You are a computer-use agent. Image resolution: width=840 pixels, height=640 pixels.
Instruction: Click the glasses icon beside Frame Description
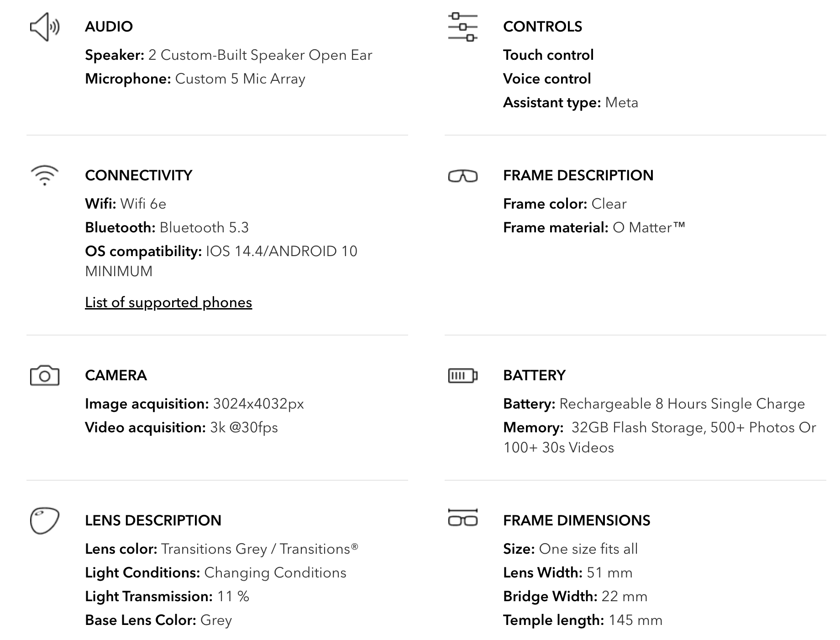pos(462,176)
